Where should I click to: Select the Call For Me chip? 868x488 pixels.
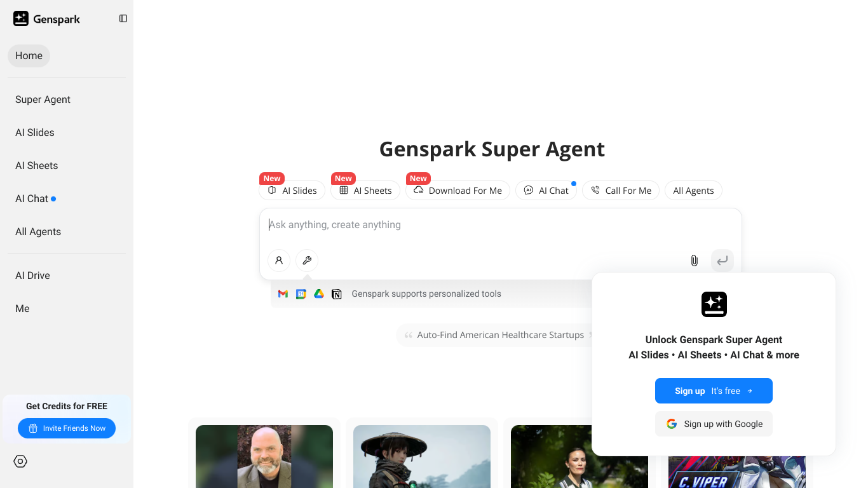(621, 191)
